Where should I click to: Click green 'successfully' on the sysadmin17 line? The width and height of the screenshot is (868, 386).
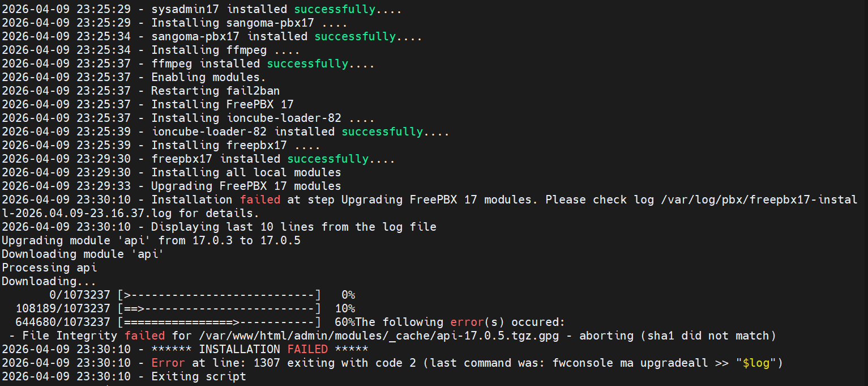(334, 9)
